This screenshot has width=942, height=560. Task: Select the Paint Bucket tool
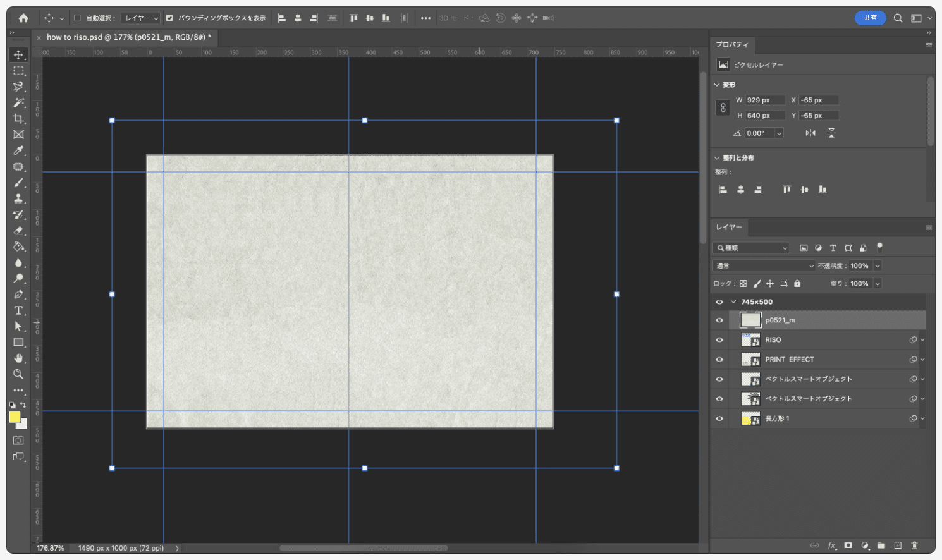(x=18, y=247)
